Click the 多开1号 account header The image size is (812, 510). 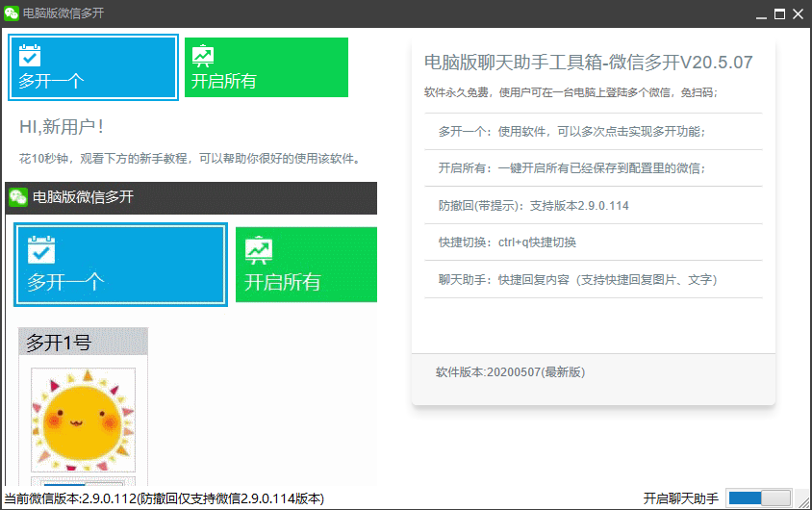click(x=83, y=342)
